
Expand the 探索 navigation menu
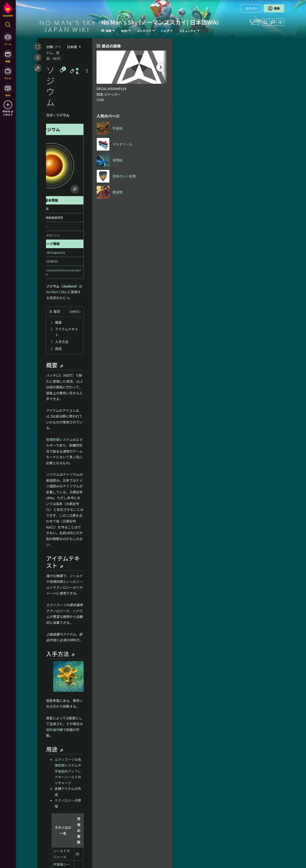coord(108,31)
